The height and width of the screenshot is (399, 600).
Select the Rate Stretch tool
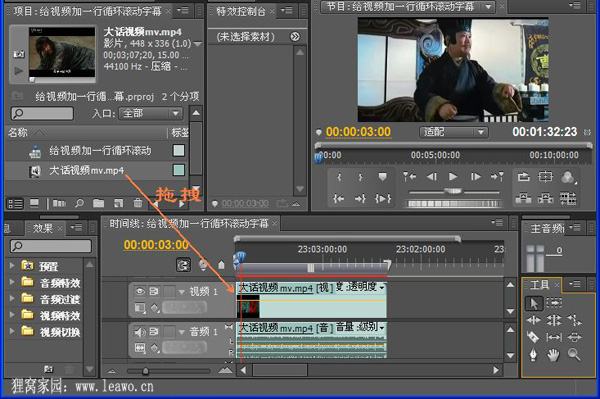click(x=574, y=320)
